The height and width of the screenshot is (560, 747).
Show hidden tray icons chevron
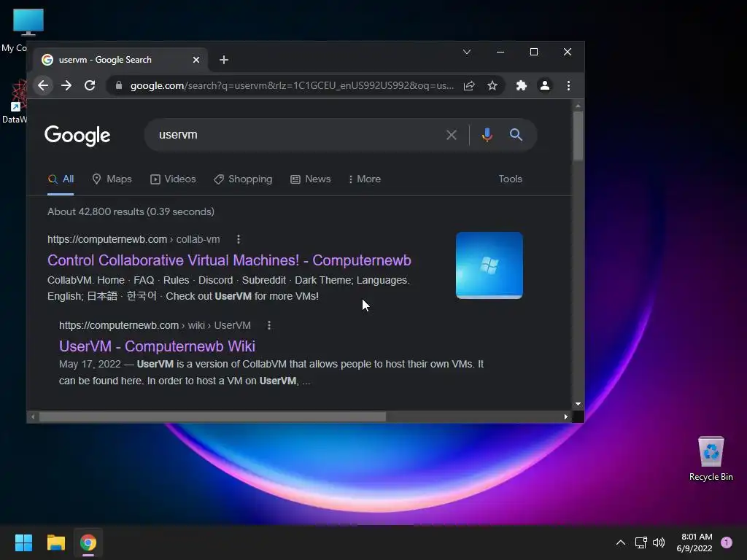pos(621,542)
